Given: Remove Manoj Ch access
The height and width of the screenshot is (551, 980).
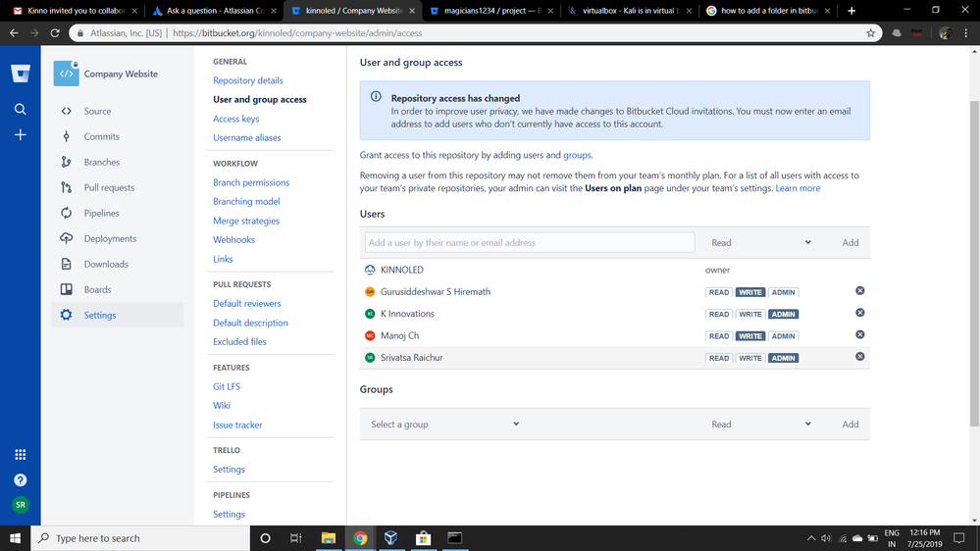Looking at the screenshot, I should 860,335.
